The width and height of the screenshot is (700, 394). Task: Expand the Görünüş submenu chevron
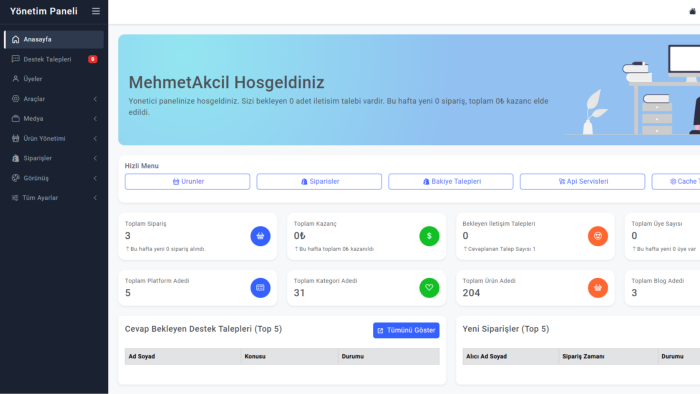95,178
